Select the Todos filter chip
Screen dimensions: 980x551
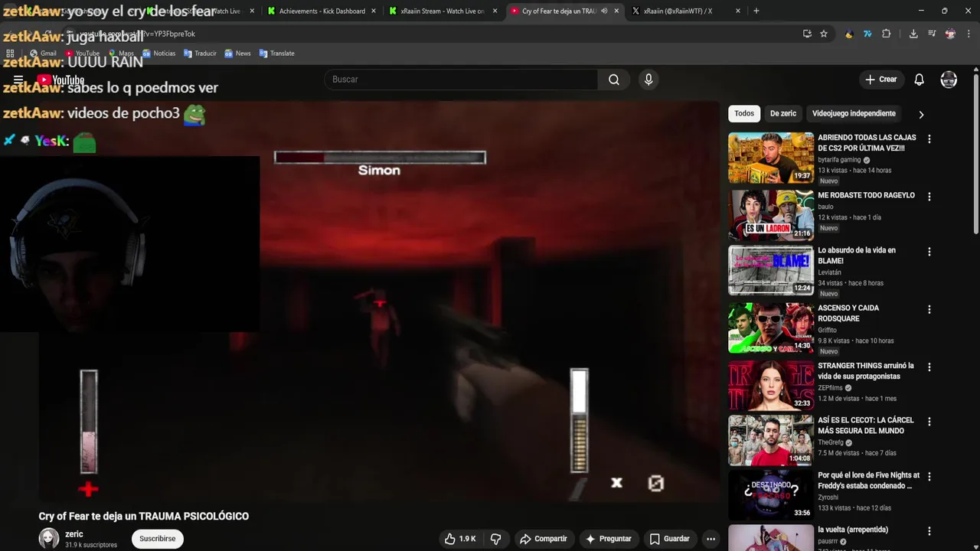tap(744, 113)
